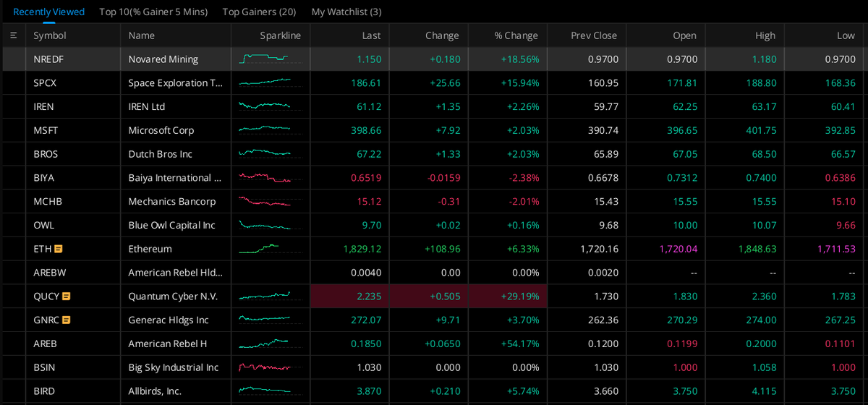Open the column settings menu icon
Screen dimensions: 868x405
(13, 35)
